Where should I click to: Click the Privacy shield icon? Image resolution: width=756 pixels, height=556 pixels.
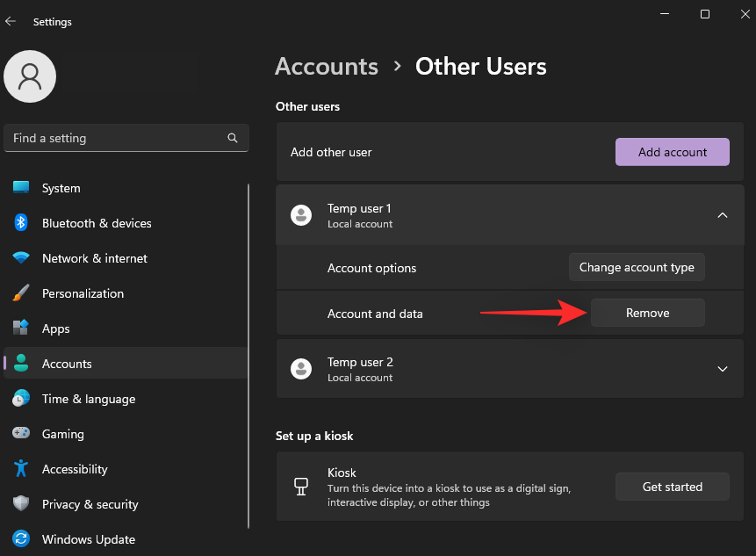coord(21,503)
